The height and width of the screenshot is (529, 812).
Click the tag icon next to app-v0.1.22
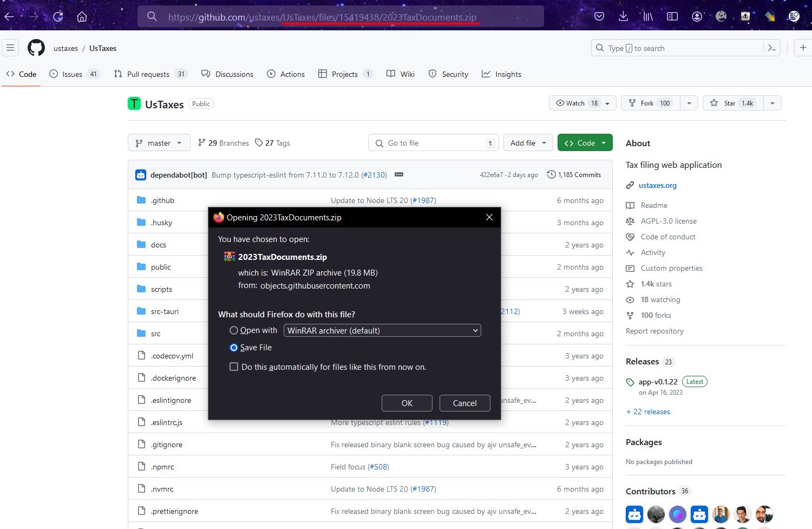point(630,382)
